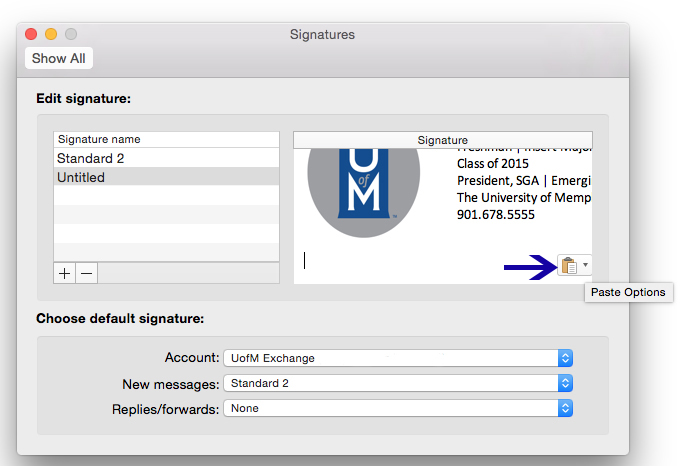The width and height of the screenshot is (687, 466).
Task: Click the Signature preview header
Action: [x=442, y=140]
